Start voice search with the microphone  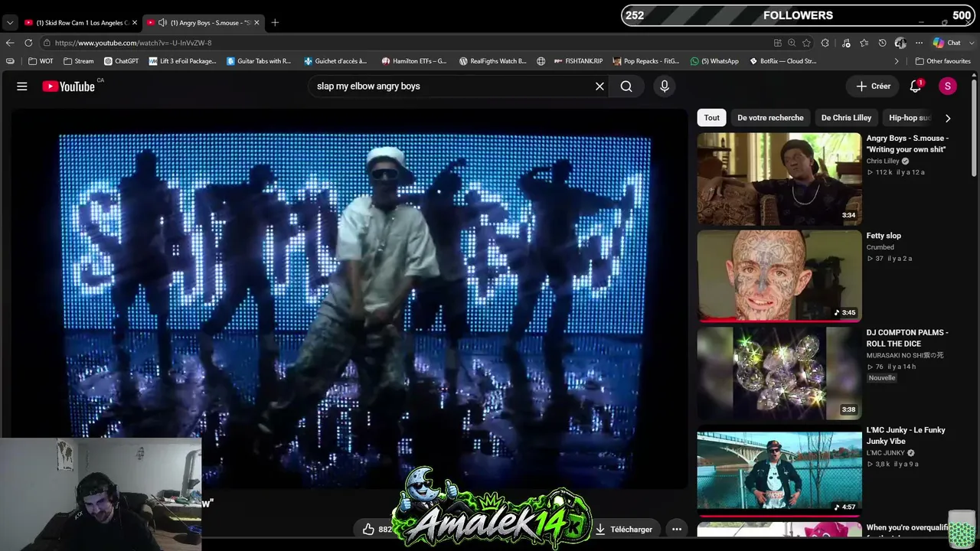click(665, 86)
